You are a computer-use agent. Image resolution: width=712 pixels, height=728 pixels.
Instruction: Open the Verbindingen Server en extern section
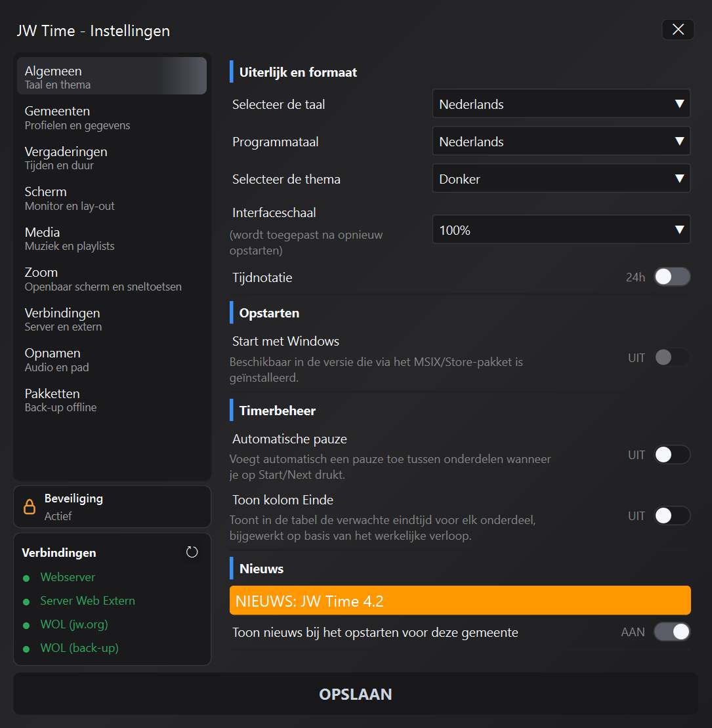tap(112, 319)
